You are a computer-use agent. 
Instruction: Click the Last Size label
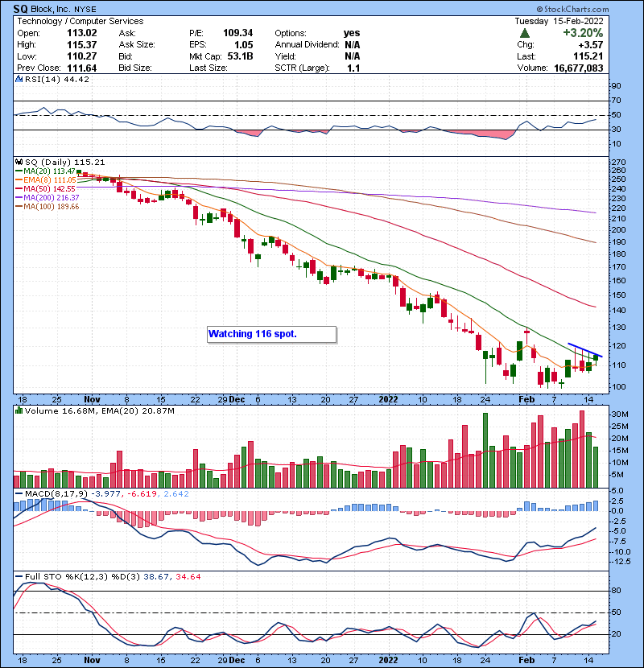pos(208,68)
